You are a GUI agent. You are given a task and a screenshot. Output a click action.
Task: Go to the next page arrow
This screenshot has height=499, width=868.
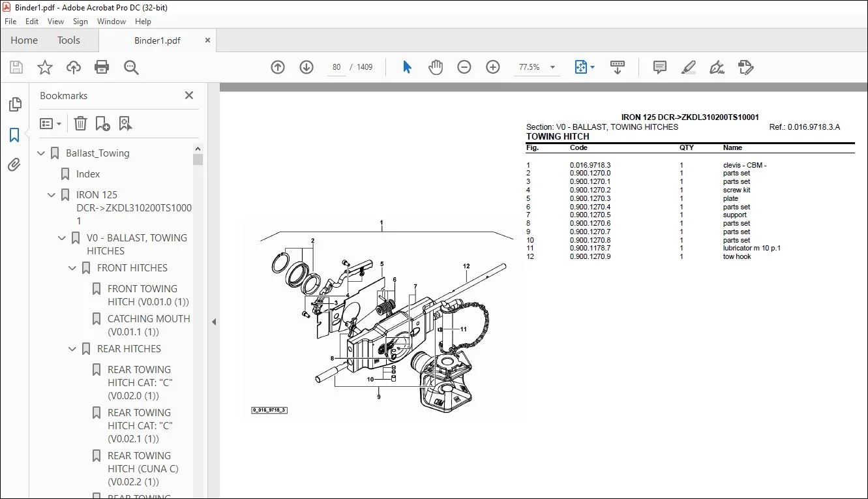[x=307, y=67]
